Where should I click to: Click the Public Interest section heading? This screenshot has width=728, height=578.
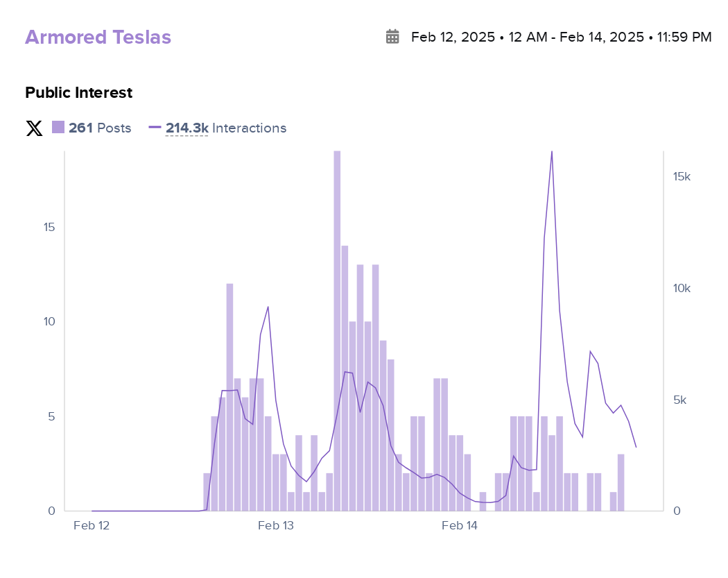click(x=78, y=92)
